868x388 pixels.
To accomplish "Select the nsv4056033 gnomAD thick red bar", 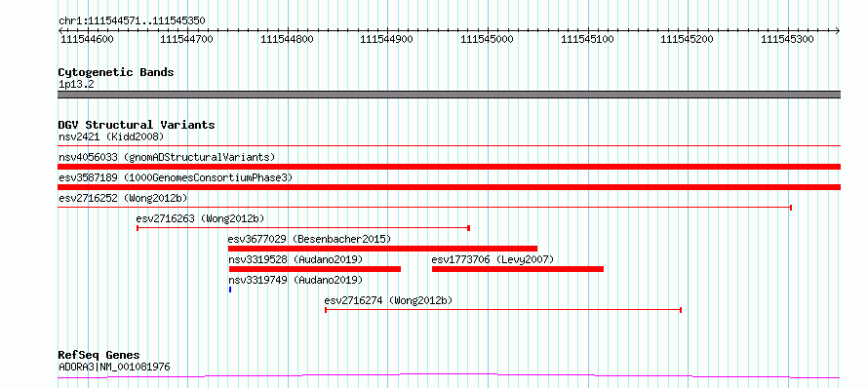I will coord(449,167).
